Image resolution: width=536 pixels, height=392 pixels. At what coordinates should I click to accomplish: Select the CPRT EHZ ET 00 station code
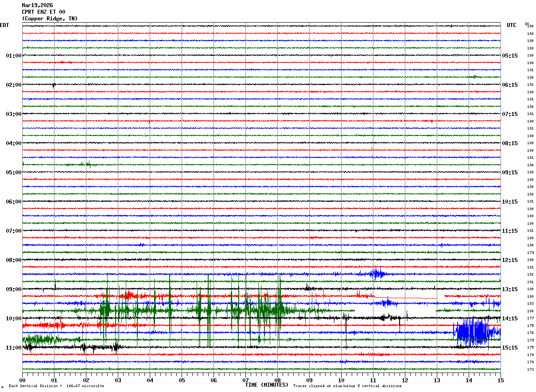pyautogui.click(x=43, y=12)
